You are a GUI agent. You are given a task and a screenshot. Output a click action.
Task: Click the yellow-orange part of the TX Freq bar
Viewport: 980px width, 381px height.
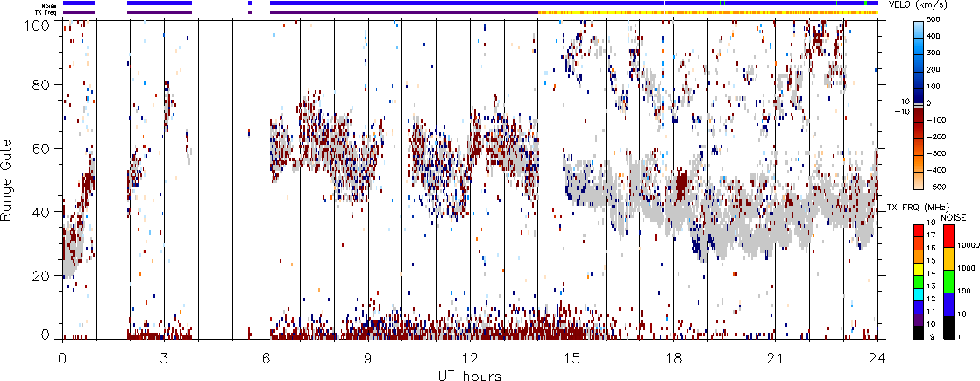(708, 12)
